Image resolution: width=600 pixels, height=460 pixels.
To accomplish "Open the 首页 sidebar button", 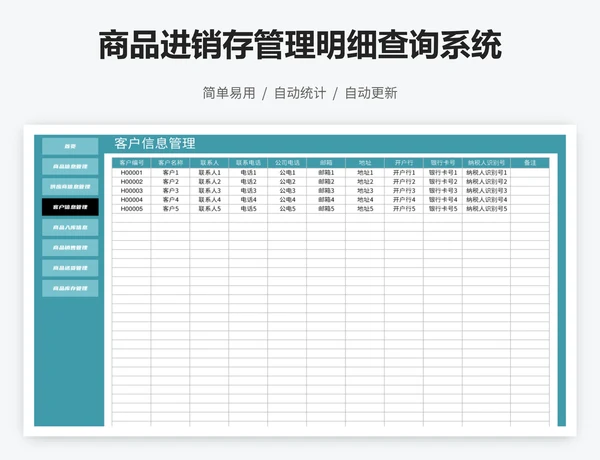I will click(x=70, y=146).
